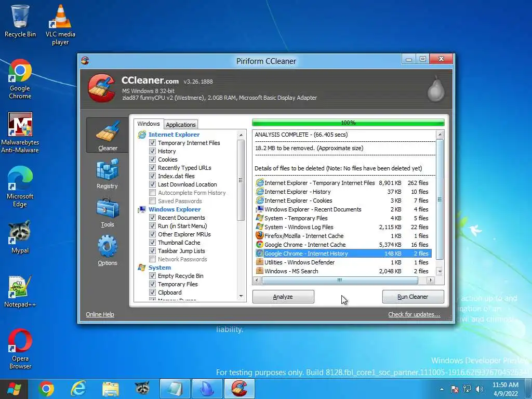The height and width of the screenshot is (399, 532).
Task: Select Microsoft Edge desktop icon
Action: click(x=20, y=187)
